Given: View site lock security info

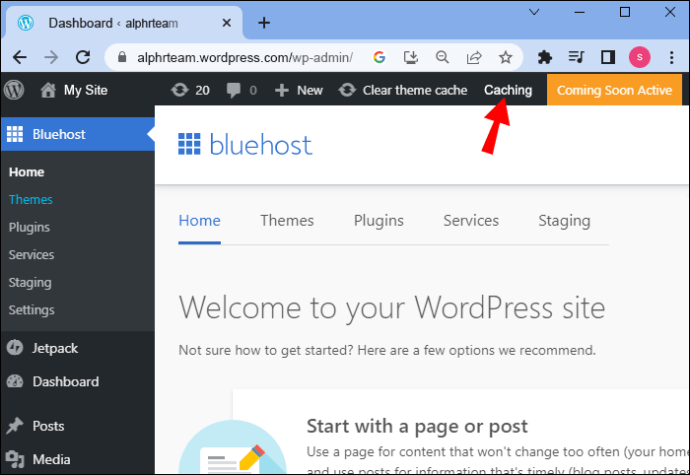Looking at the screenshot, I should (122, 57).
